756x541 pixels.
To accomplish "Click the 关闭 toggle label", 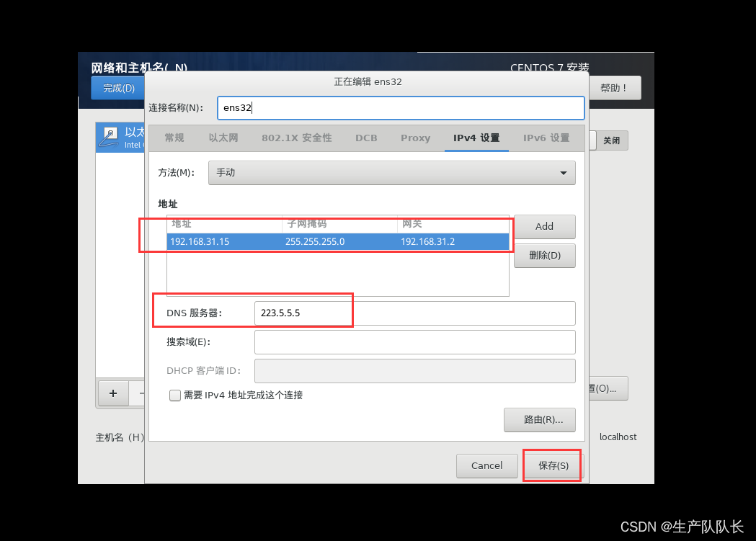I will tap(612, 140).
